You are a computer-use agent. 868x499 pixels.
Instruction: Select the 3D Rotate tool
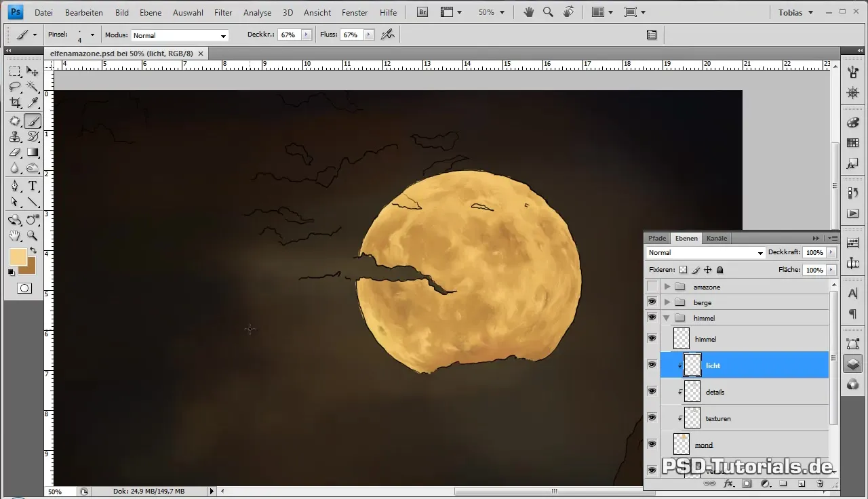15,220
